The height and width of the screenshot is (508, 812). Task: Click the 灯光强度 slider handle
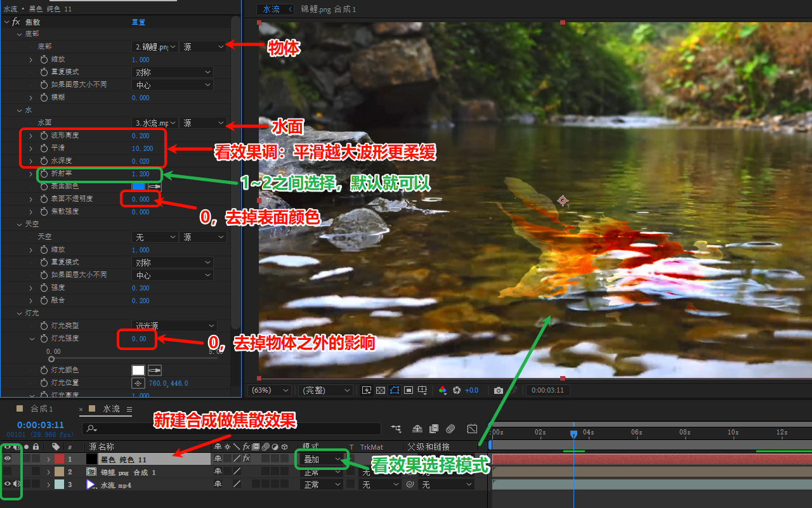51,359
